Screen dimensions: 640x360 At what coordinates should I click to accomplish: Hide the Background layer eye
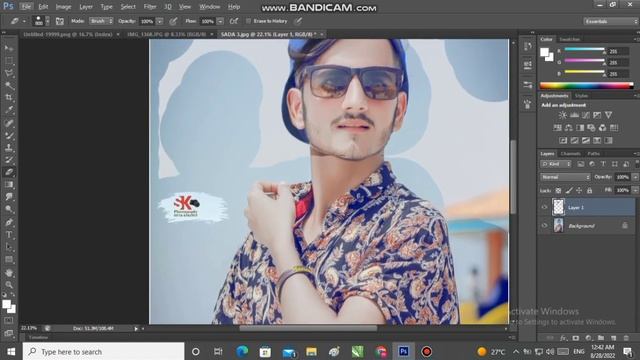(x=544, y=226)
